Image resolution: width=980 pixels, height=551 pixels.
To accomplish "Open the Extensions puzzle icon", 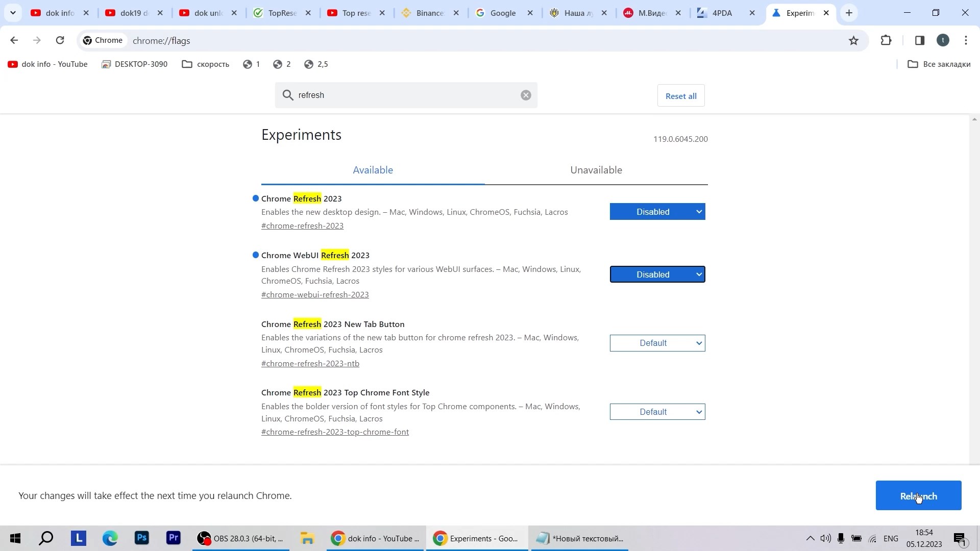I will tap(886, 40).
